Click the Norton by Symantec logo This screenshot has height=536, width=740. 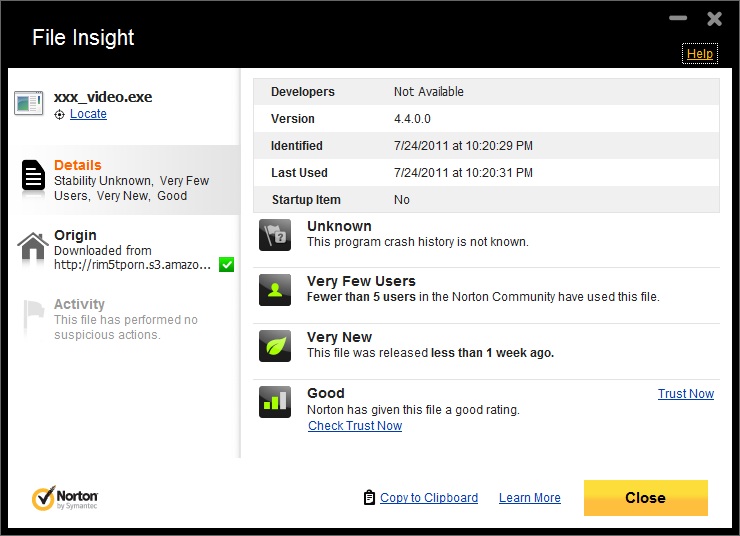pos(66,498)
